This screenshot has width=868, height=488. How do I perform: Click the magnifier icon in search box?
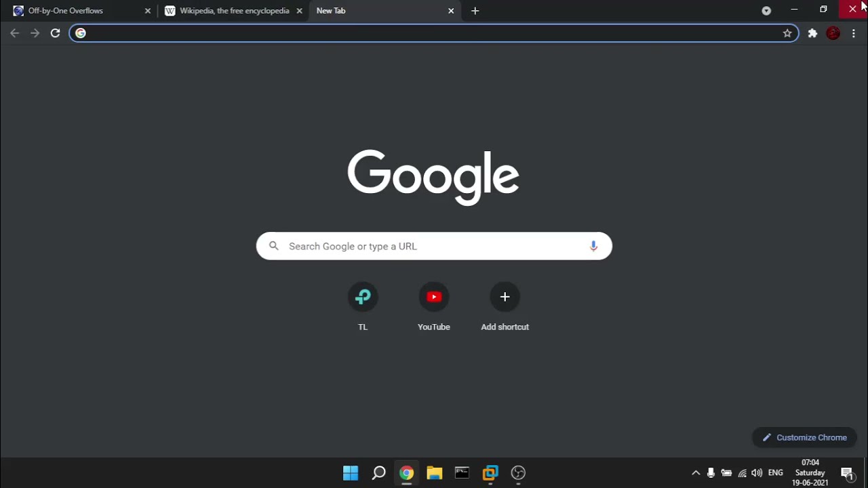coord(273,246)
